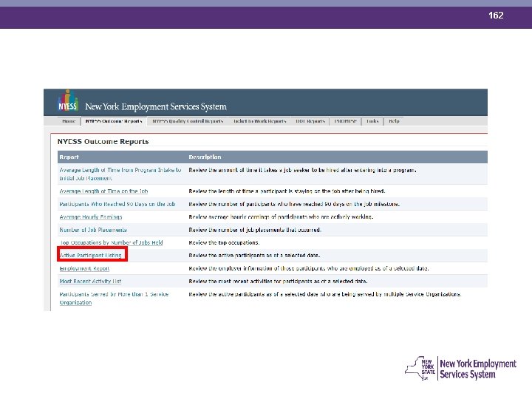532x399 pixels.
Task: Click the New York Employment Services System banner title
Action: point(156,106)
